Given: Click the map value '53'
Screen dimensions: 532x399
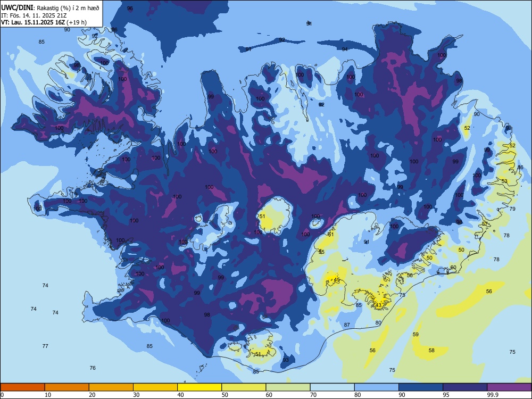Looking at the screenshot, I should click(504, 181).
